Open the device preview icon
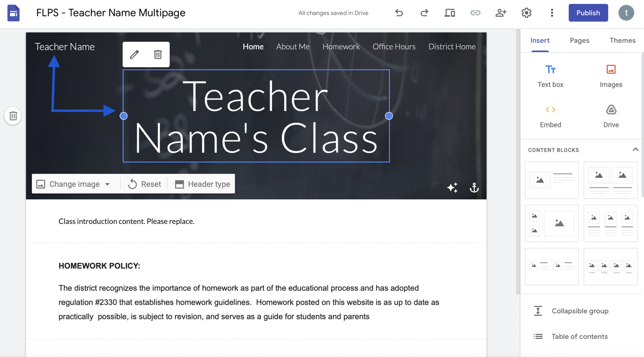This screenshot has width=644, height=357. pyautogui.click(x=450, y=13)
